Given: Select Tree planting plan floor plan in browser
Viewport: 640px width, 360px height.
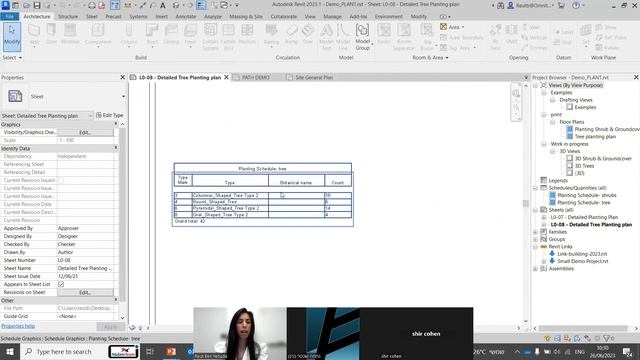Looking at the screenshot, I should pyautogui.click(x=595, y=136).
